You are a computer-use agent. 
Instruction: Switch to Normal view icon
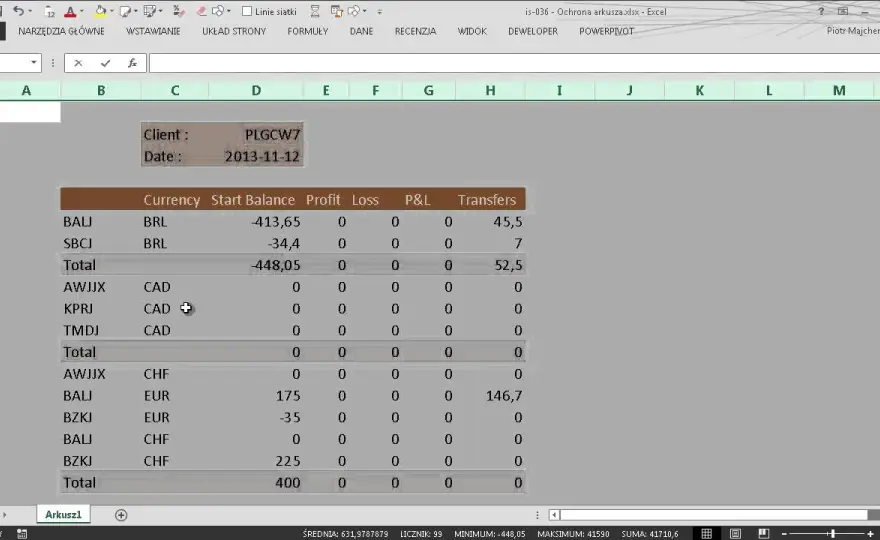(x=707, y=533)
